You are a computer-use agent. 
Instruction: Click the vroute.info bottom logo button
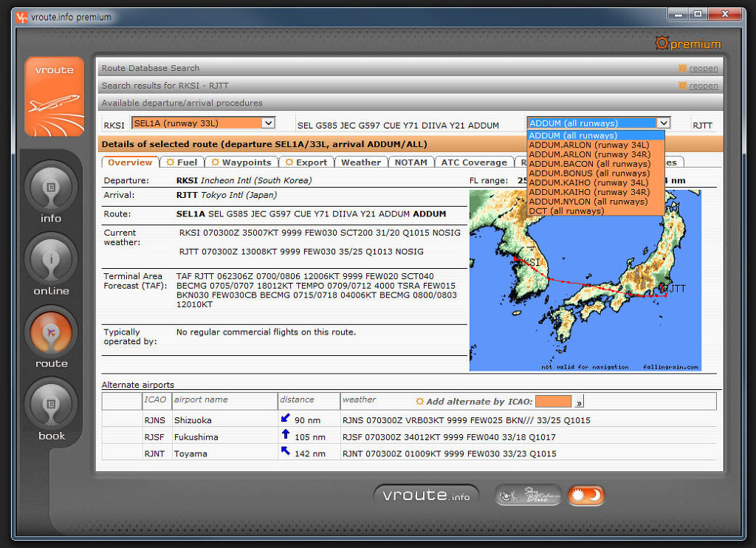(426, 496)
